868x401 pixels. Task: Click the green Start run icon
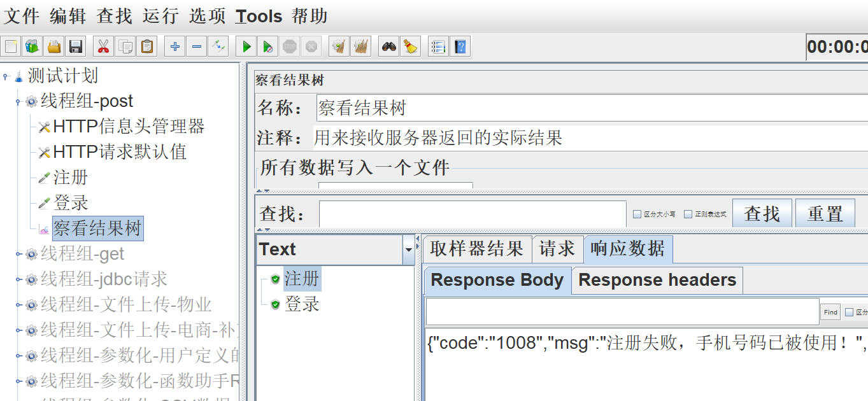246,46
